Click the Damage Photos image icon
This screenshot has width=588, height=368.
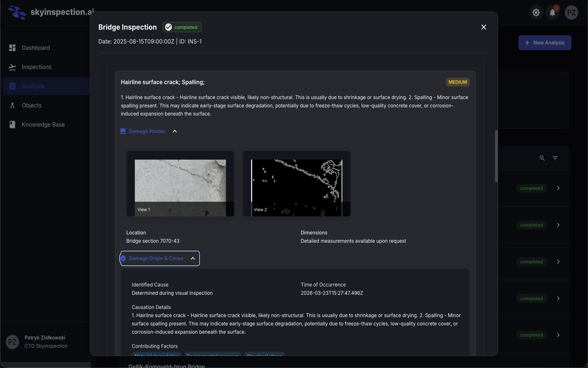point(123,132)
